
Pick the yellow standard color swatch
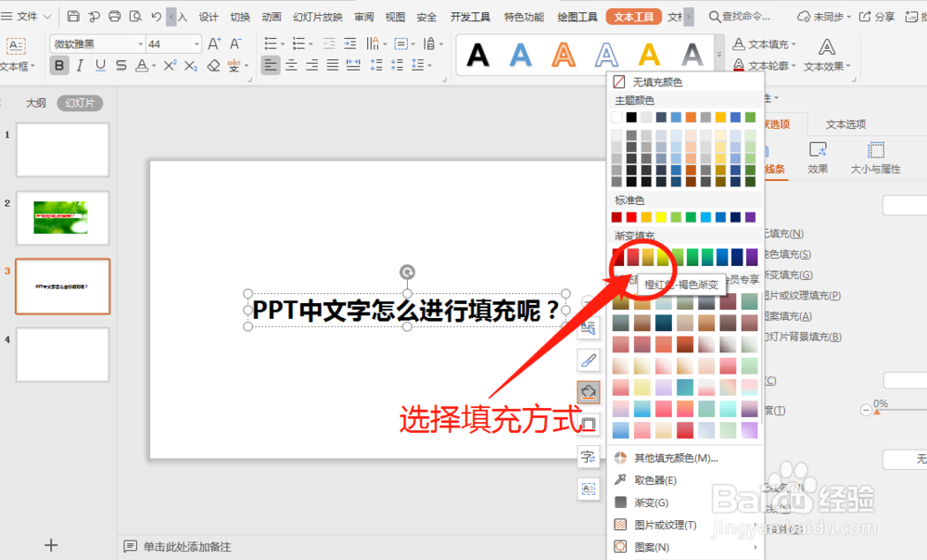(662, 218)
